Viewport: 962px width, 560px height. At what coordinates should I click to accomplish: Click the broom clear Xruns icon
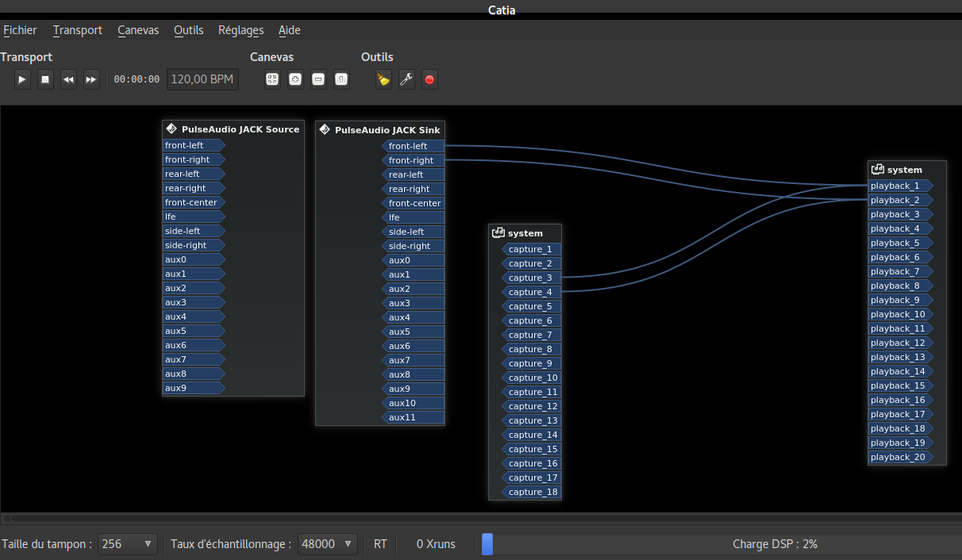tap(383, 79)
